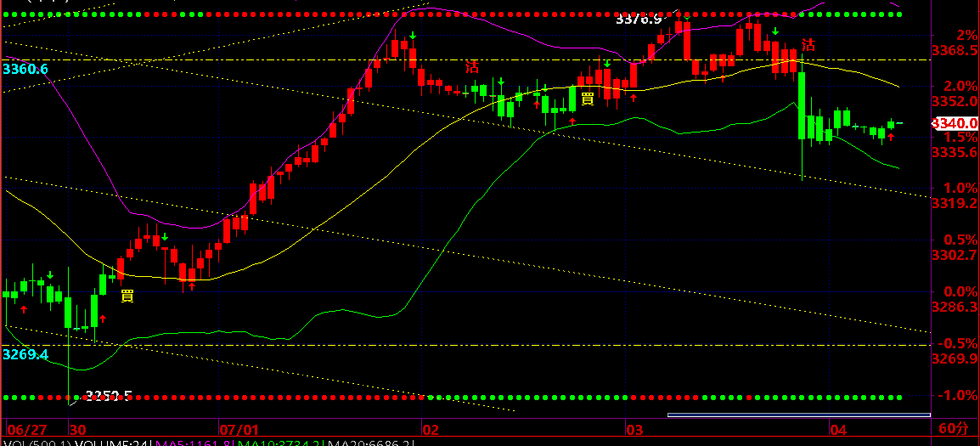Click the 買 buy marker on the 30 session
This screenshot has width=980, height=446.
[x=127, y=296]
